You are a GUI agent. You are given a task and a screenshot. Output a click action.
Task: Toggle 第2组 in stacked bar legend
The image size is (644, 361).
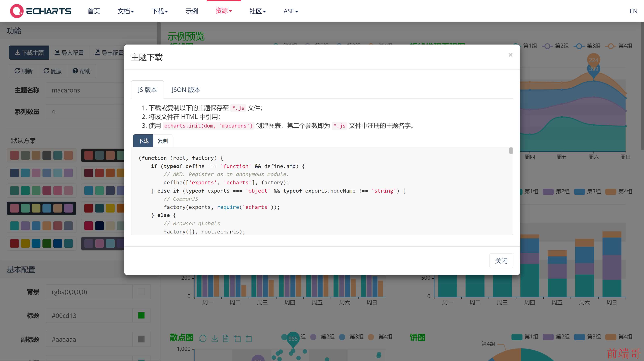556,191
